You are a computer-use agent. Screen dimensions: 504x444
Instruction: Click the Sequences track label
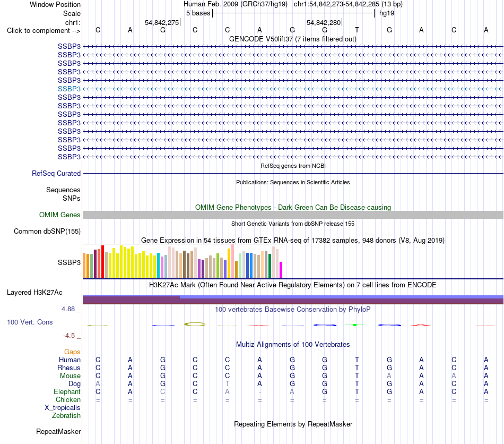point(63,190)
